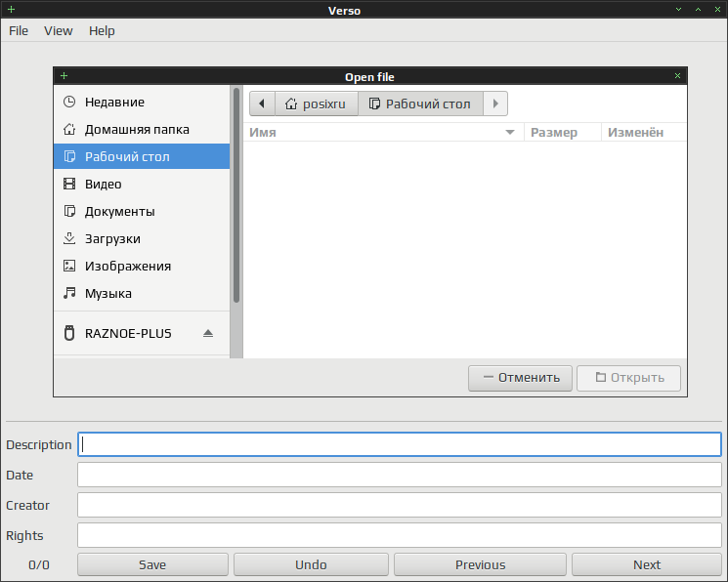
Task: Click the desktop icon beside Рабочий стол in sidebar
Action: [69, 156]
